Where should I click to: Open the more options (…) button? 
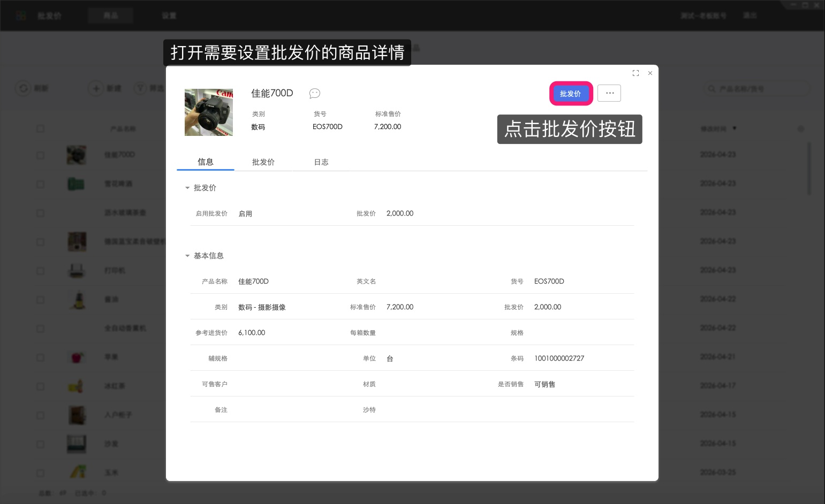click(609, 93)
